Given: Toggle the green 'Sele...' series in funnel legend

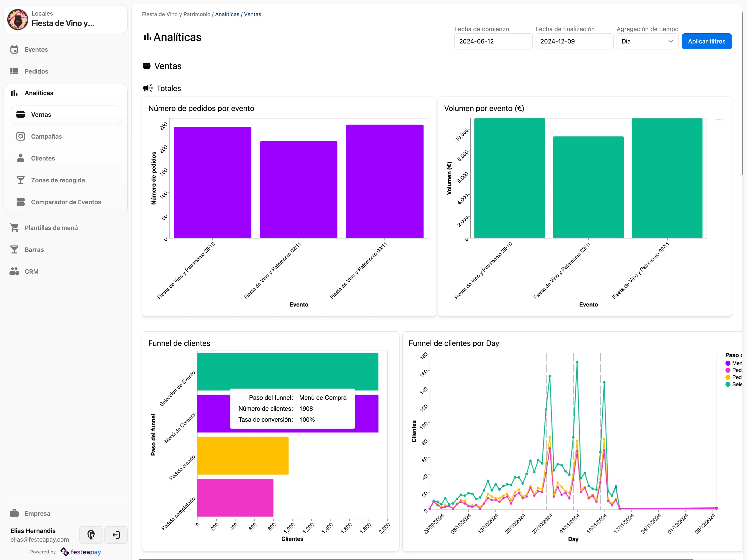Looking at the screenshot, I should pyautogui.click(x=728, y=384).
